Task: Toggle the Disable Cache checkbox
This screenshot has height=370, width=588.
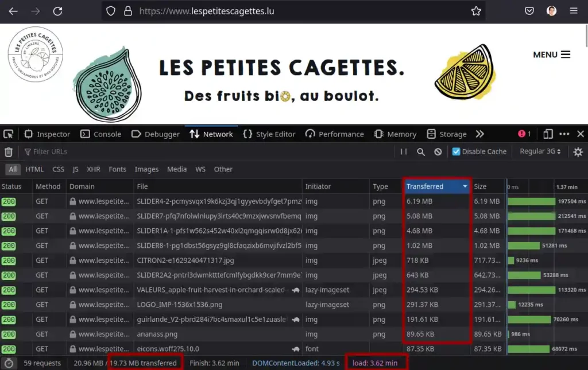Action: 457,151
